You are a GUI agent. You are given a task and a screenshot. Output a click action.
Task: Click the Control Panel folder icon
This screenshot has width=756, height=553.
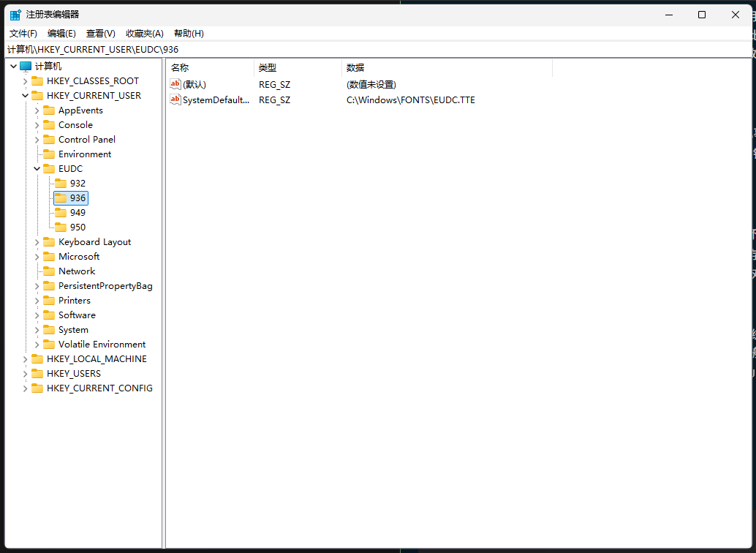49,140
